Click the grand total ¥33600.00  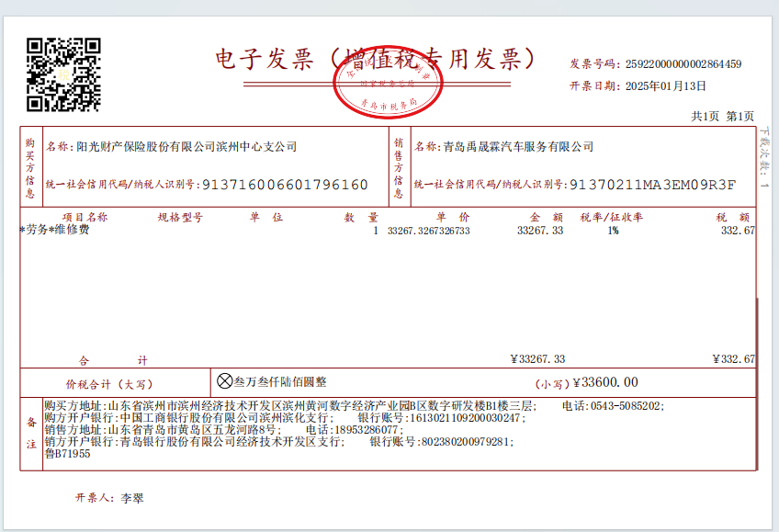pos(604,382)
